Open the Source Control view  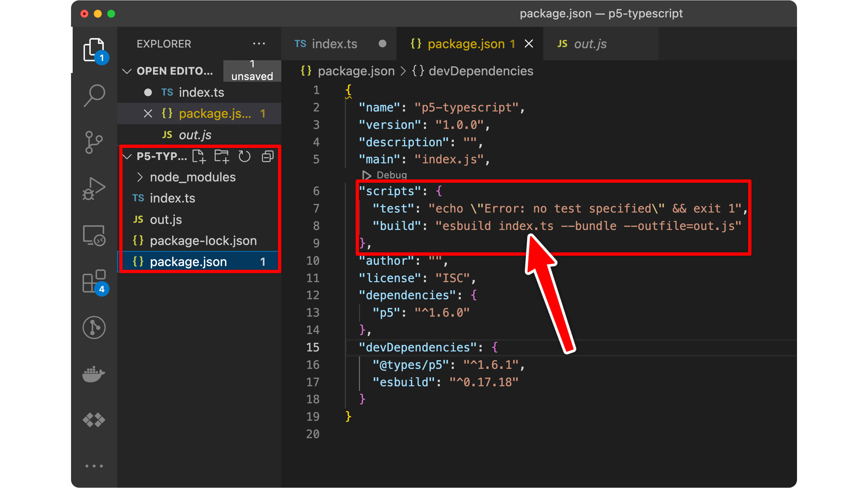[x=94, y=143]
